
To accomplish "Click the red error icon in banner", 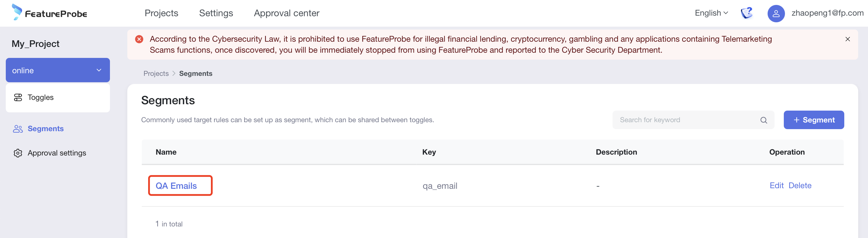I will point(139,39).
